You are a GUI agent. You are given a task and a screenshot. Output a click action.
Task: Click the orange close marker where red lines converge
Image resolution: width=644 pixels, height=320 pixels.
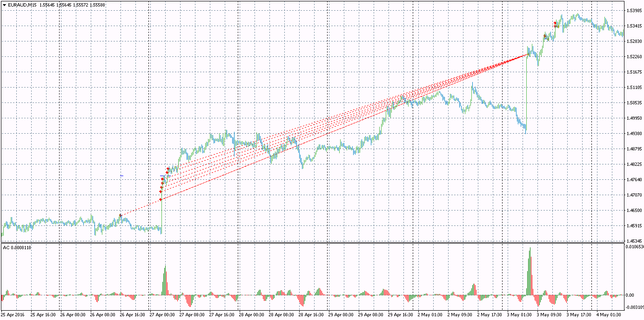(x=529, y=55)
